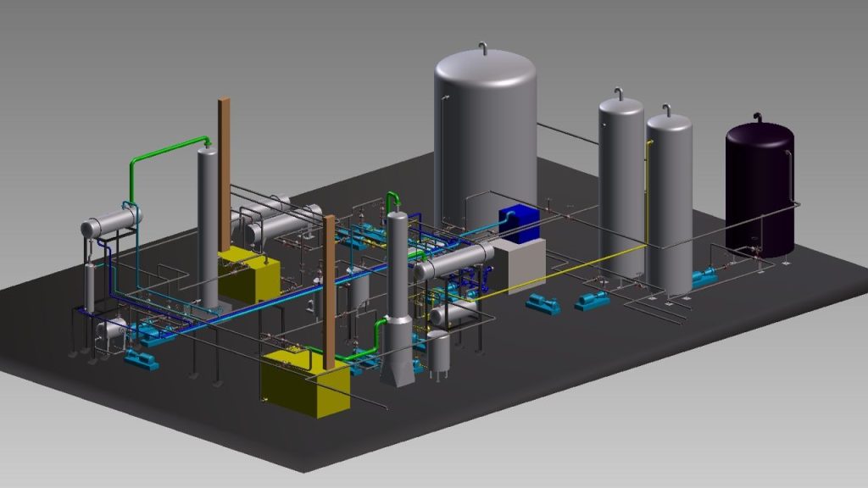Select the teal pump at front left edge
The width and height of the screenshot is (868, 488).
pyautogui.click(x=141, y=360)
